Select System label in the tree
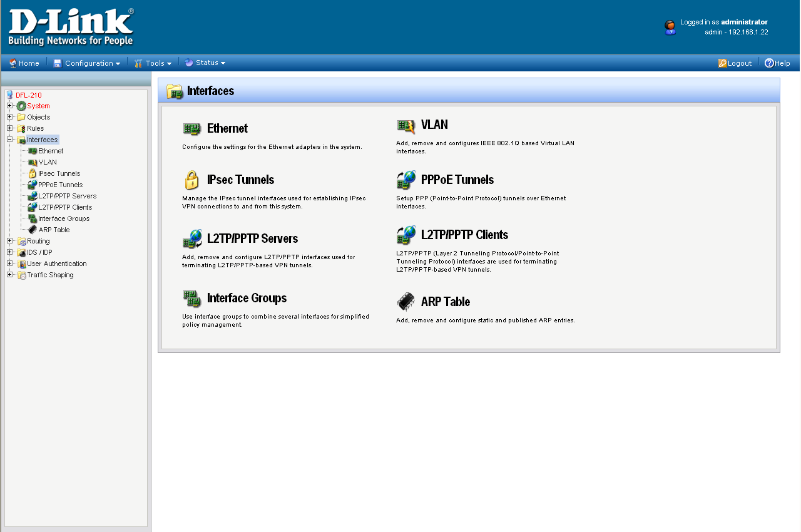Viewport: 801px width, 532px height. coord(38,106)
